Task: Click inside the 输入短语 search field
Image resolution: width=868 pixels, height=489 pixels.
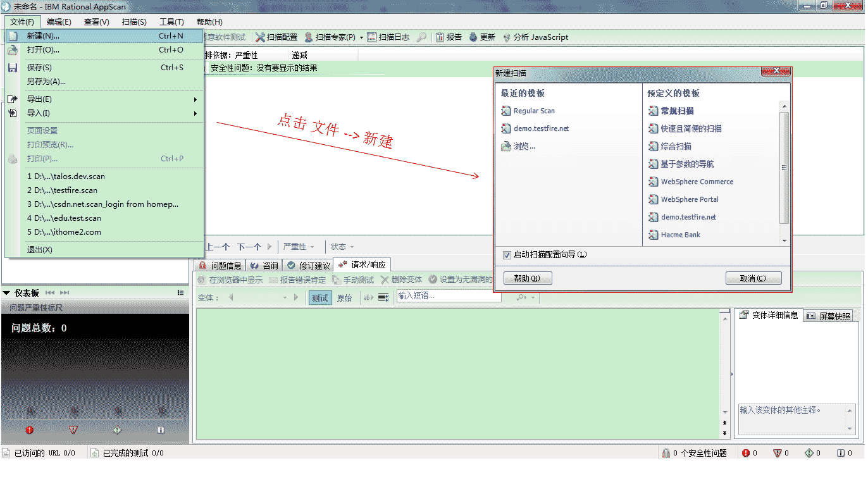Action: click(x=449, y=296)
